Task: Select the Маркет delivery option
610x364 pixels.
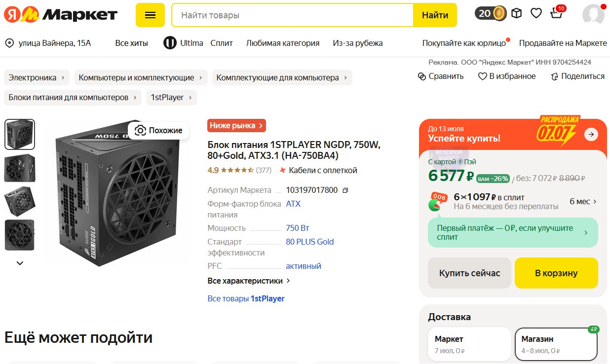Action: coord(469,344)
